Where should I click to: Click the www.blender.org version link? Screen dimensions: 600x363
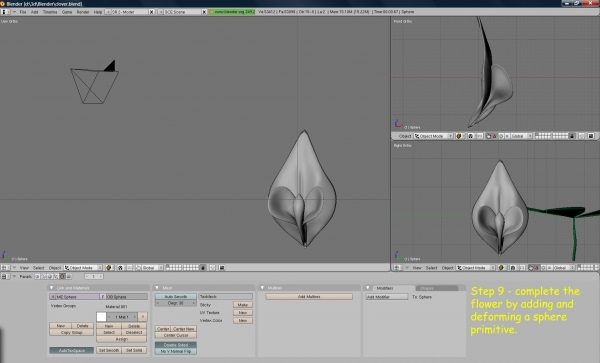tap(232, 12)
